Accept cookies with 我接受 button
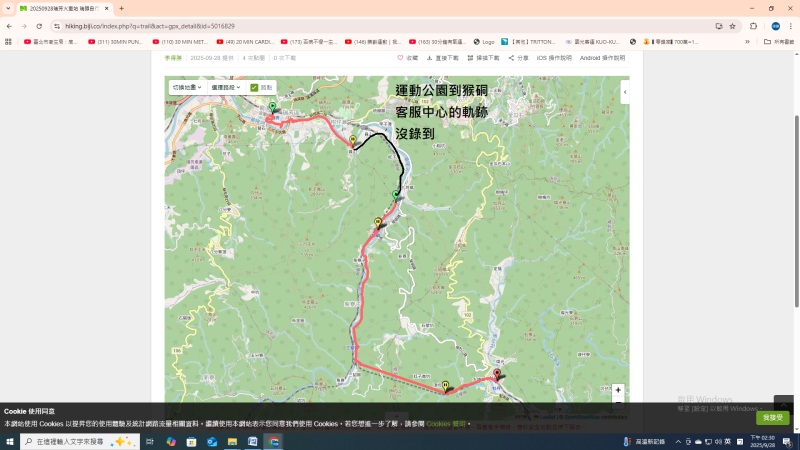This screenshot has width=800, height=450. pyautogui.click(x=772, y=417)
